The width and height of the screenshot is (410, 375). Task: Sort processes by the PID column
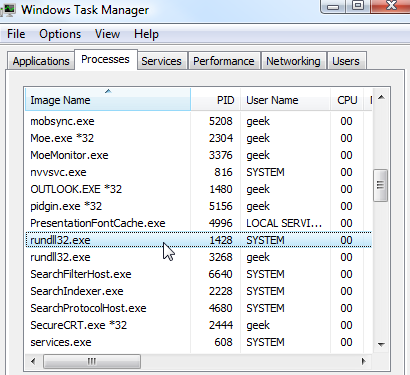[x=216, y=100]
